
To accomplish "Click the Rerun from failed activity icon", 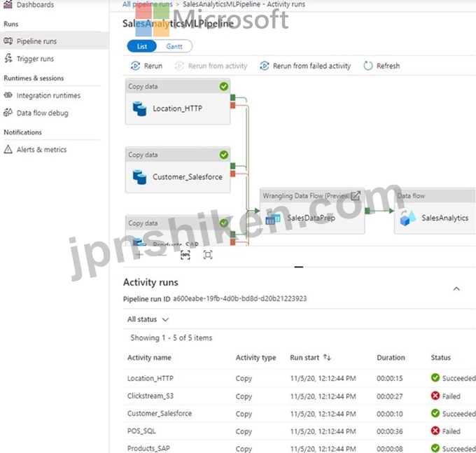I will click(265, 66).
